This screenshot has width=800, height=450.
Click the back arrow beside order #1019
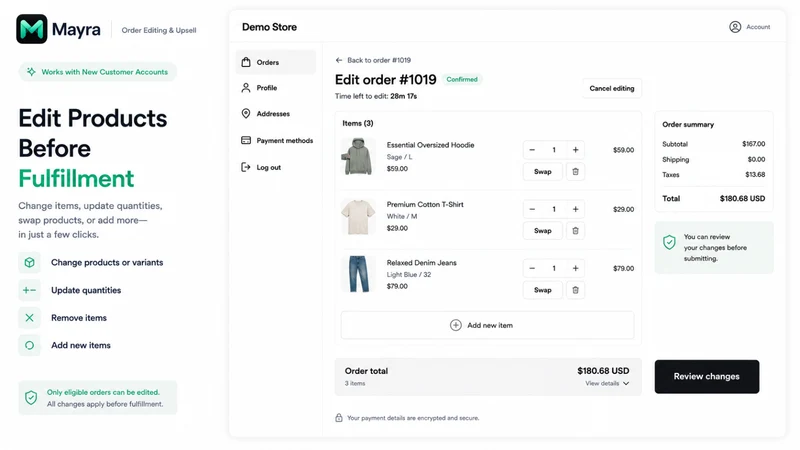(339, 60)
